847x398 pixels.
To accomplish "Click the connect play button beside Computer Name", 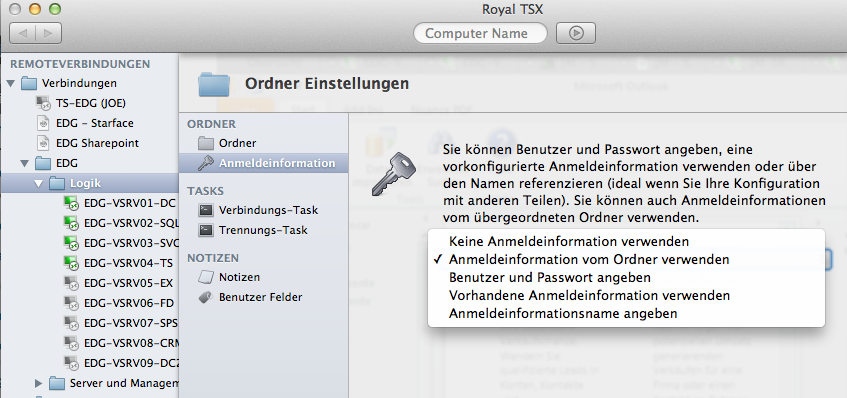I will 576,33.
